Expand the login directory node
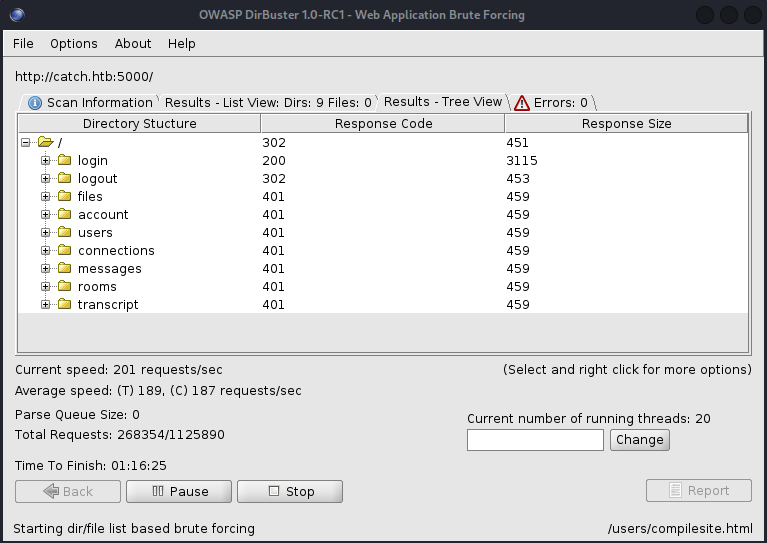767x543 pixels. (45, 160)
